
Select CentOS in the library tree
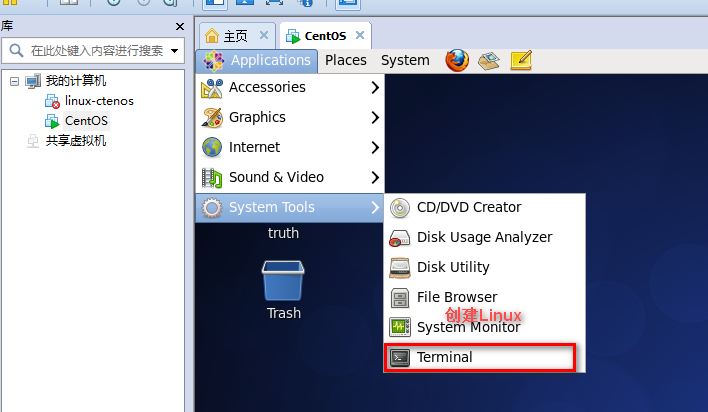[86, 121]
